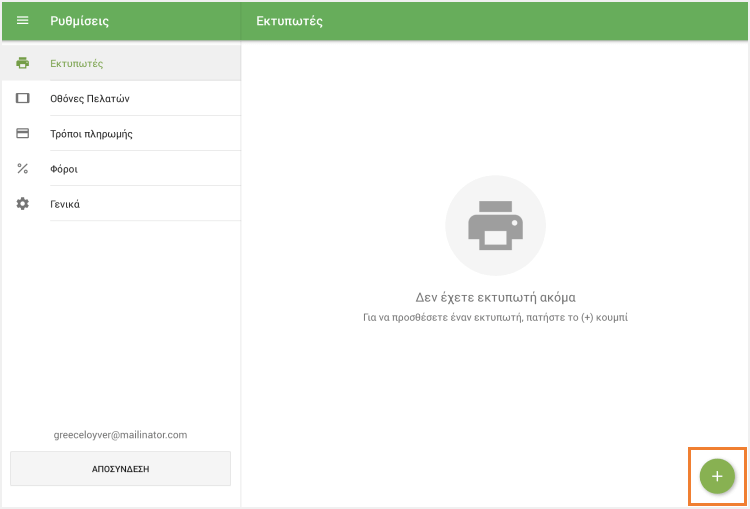The width and height of the screenshot is (750, 509).
Task: Click the customer display screen icon
Action: (22, 98)
